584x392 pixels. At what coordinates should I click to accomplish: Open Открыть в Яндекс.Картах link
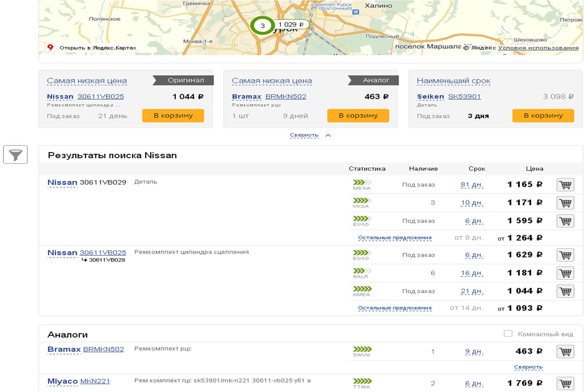98,48
